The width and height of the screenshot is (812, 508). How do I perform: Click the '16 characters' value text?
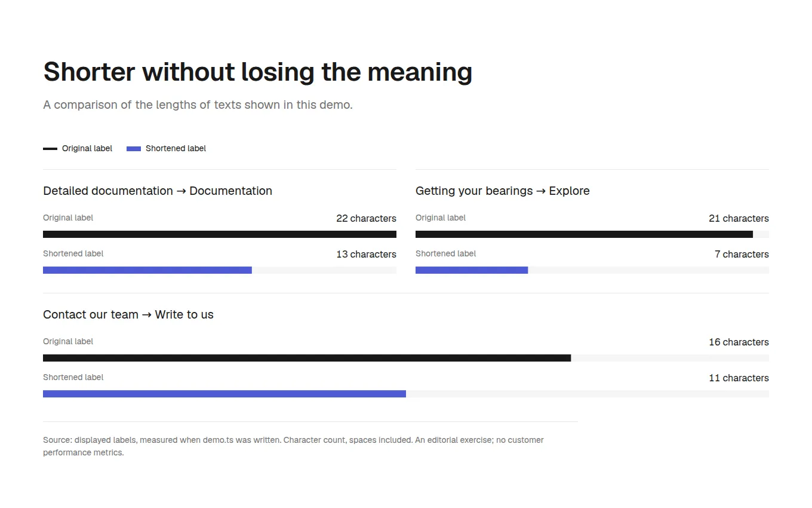coord(739,342)
